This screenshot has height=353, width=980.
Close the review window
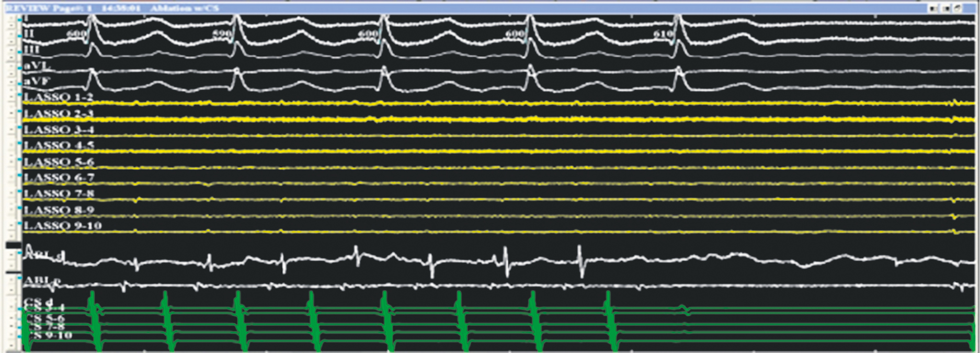(x=958, y=8)
